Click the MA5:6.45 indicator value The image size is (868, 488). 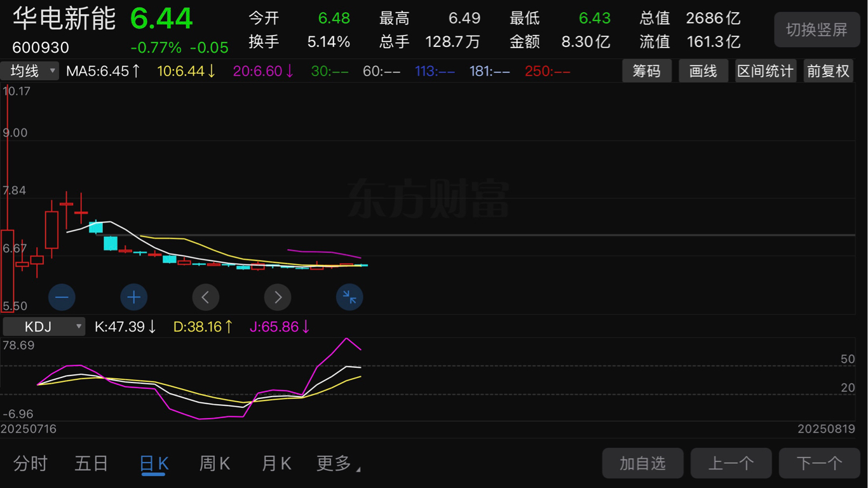[103, 71]
